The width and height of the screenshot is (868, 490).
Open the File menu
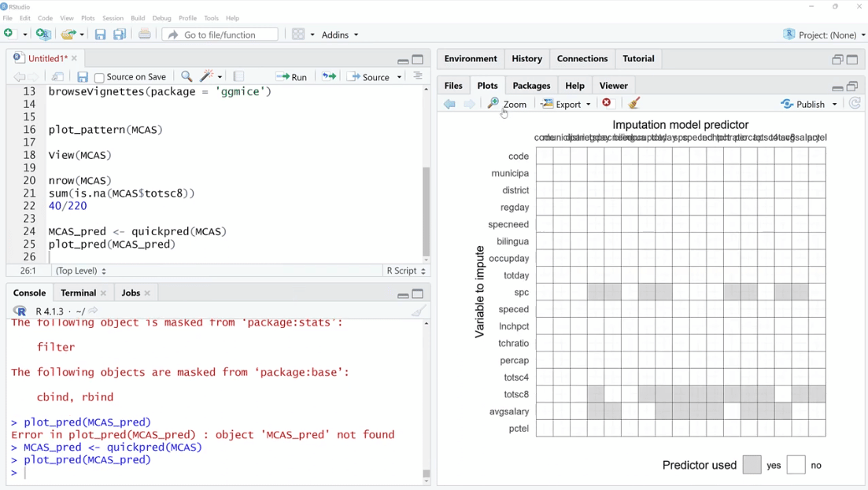pyautogui.click(x=7, y=18)
